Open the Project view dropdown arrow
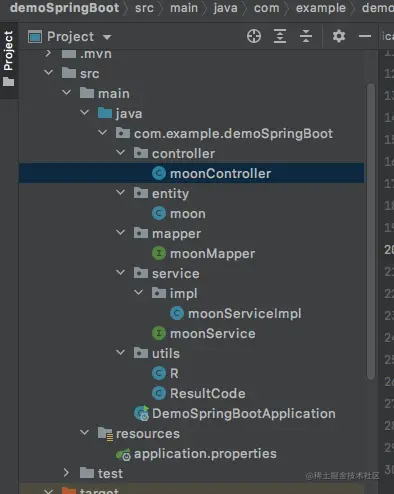The image size is (394, 494). coord(107,37)
